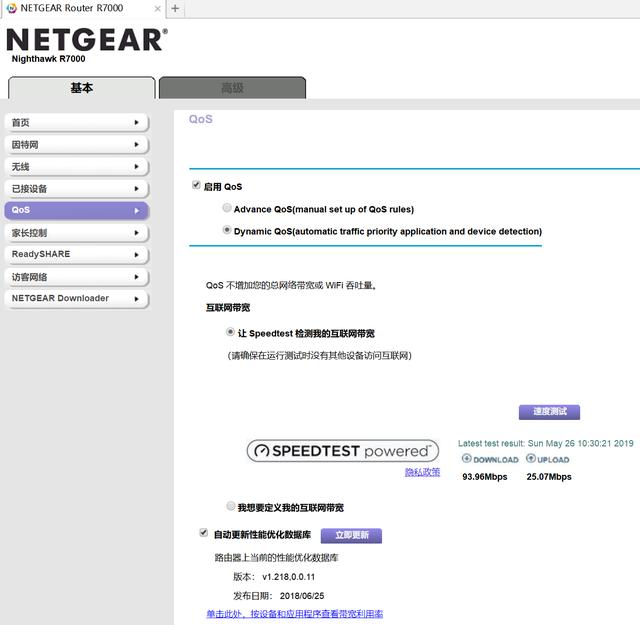
Task: Expand arrow on the 因特网 row
Action: tap(137, 145)
